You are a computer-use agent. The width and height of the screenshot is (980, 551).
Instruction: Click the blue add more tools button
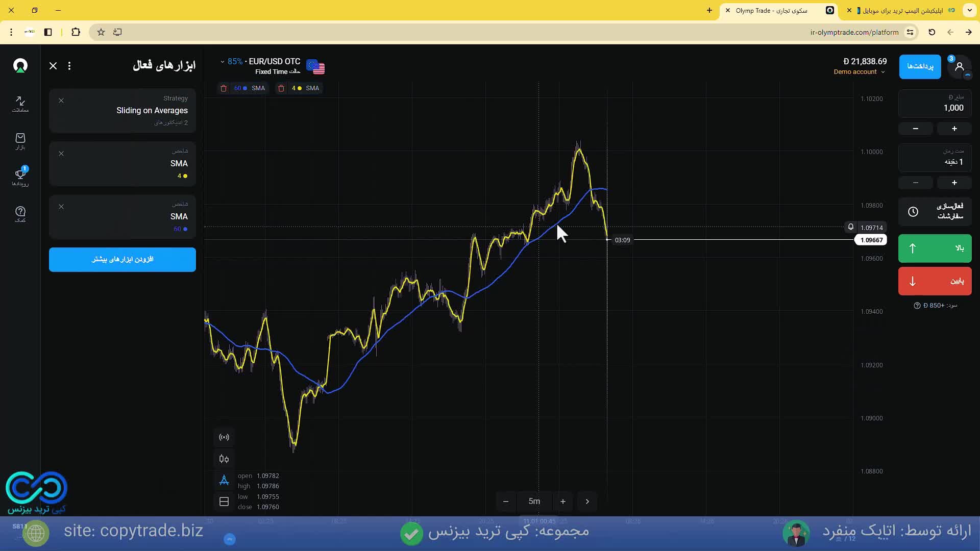click(x=122, y=260)
